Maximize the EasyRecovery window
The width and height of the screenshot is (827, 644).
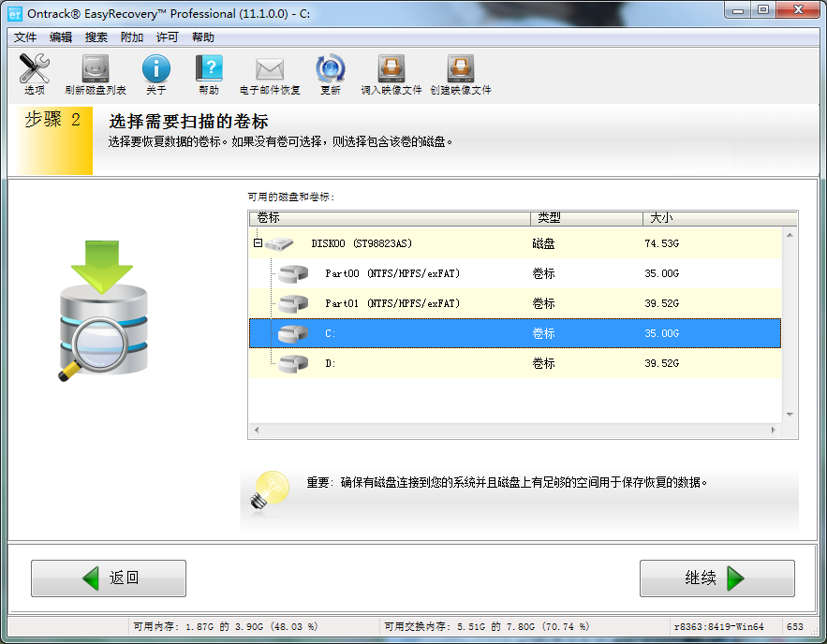pyautogui.click(x=763, y=10)
